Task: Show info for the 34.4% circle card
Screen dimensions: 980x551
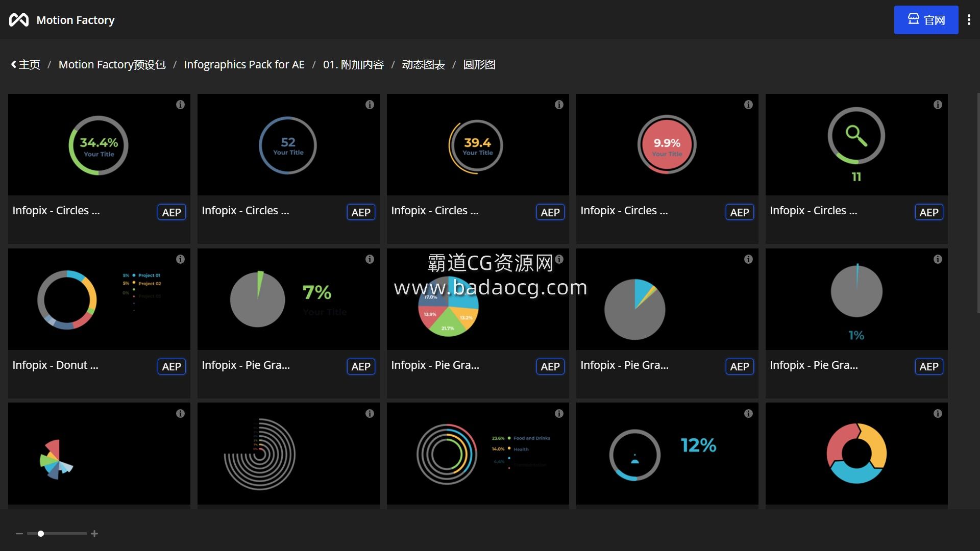Action: (x=180, y=105)
